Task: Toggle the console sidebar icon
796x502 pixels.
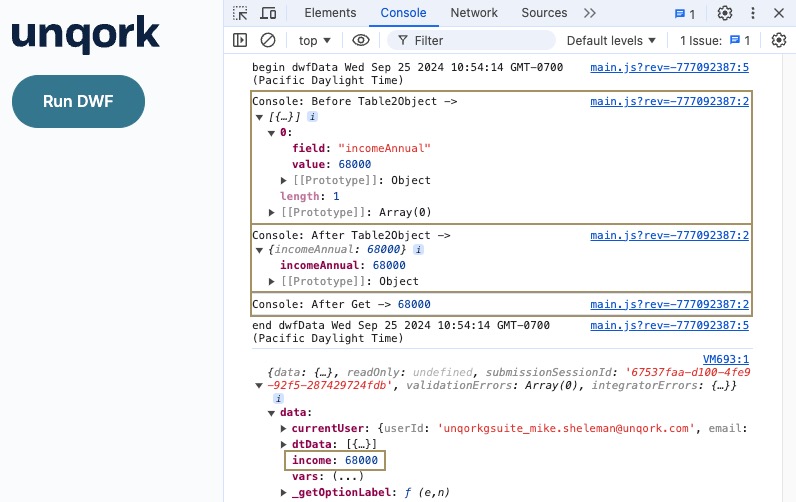Action: pos(240,40)
